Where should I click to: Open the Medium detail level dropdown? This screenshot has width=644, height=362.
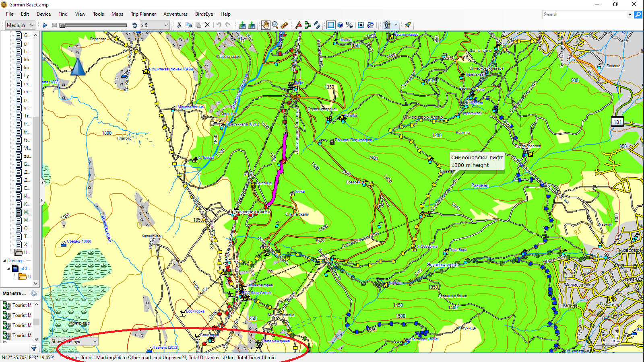(20, 25)
